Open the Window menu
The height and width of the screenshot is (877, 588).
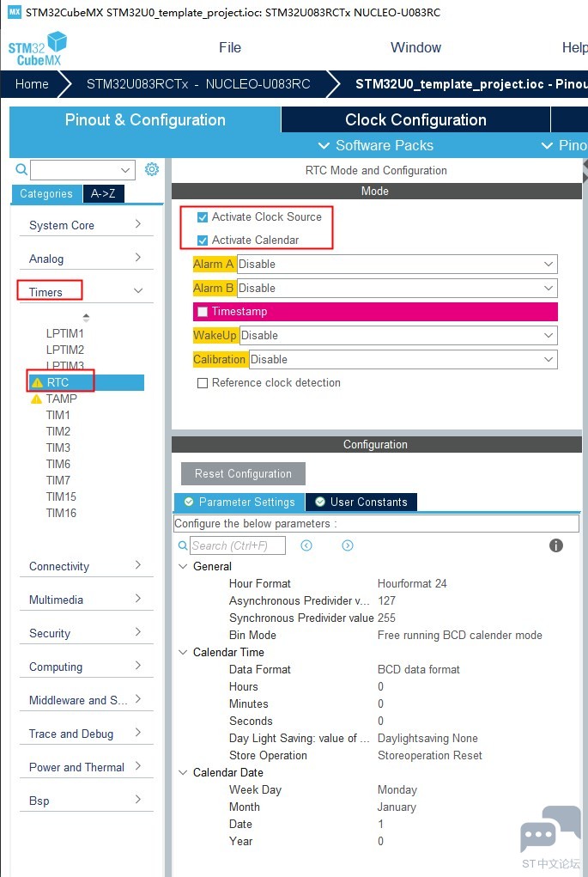point(415,47)
